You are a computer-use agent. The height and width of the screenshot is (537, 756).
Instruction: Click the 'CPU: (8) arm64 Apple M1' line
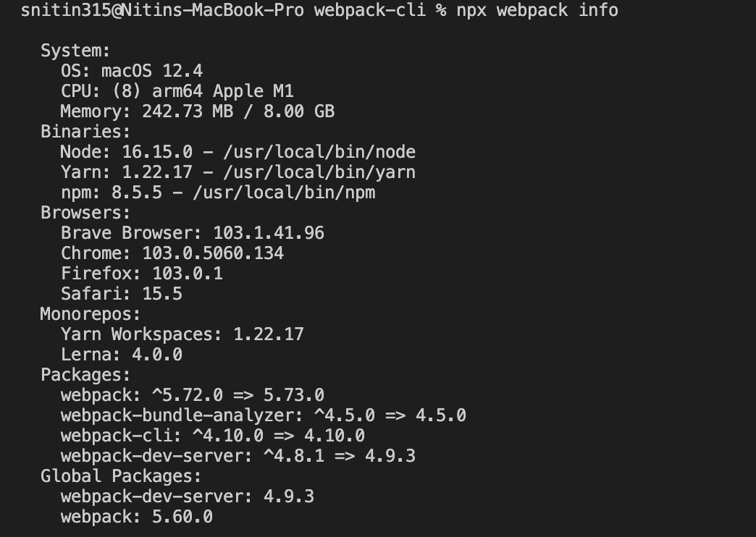click(177, 91)
